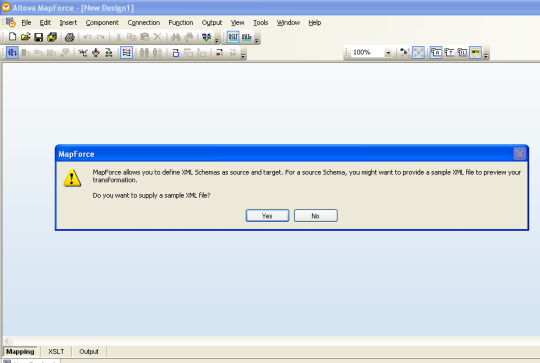Screen dimensions: 540x363
Task: Open the Component menu
Action: (102, 23)
